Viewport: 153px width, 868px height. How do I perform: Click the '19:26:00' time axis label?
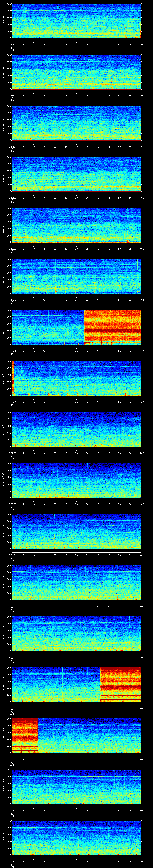[x=12, y=657]
